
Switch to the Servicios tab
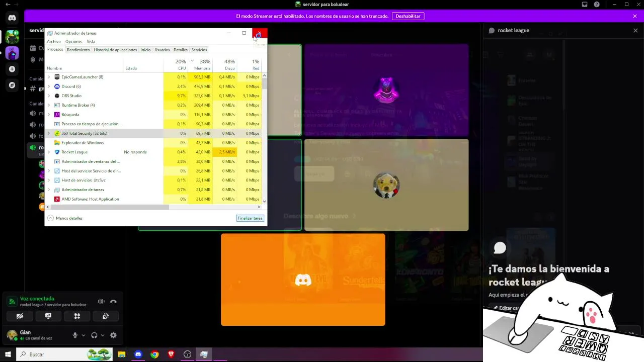[199, 50]
